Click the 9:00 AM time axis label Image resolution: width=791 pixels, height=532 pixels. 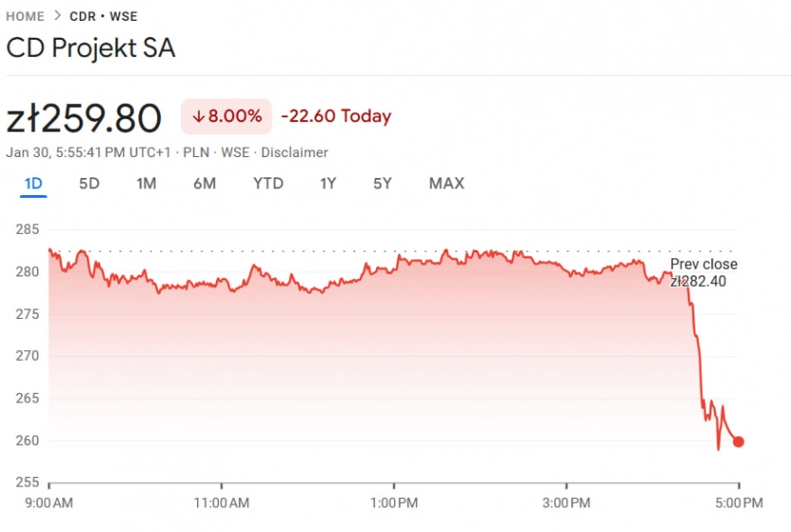(46, 503)
